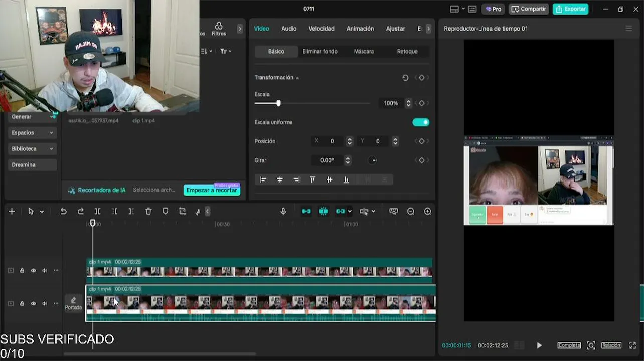Zoom in the timeline
This screenshot has width=644, height=361.
427,211
